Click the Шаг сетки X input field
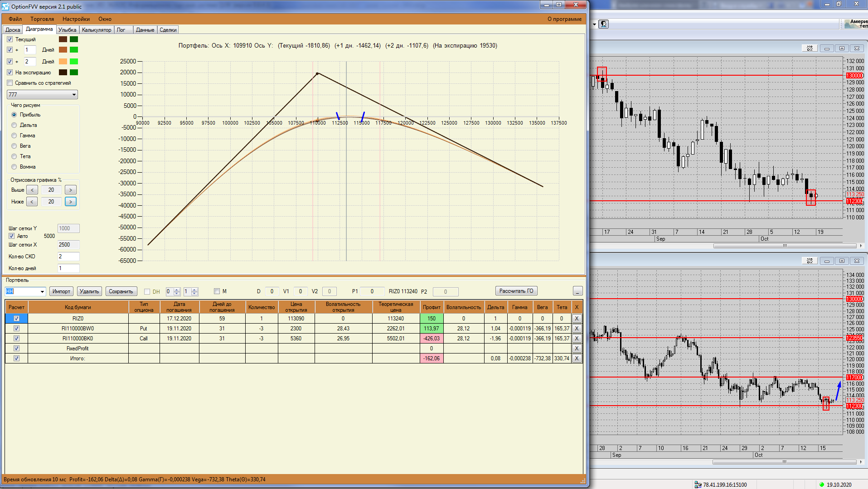This screenshot has height=489, width=868. click(68, 245)
